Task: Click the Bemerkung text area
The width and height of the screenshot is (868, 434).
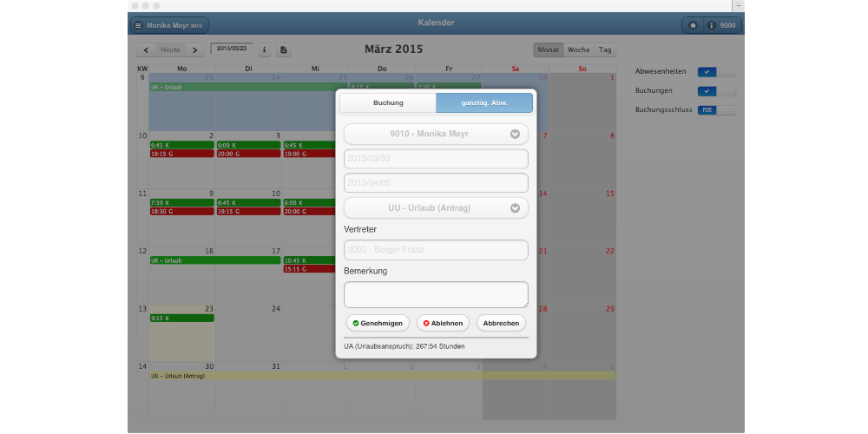Action: point(436,294)
